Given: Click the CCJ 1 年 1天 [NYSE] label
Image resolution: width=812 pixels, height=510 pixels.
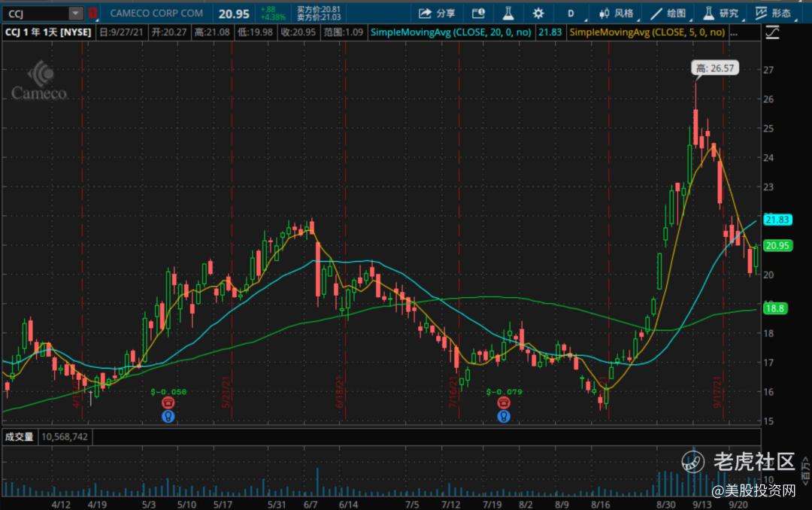Looking at the screenshot, I should [x=48, y=32].
